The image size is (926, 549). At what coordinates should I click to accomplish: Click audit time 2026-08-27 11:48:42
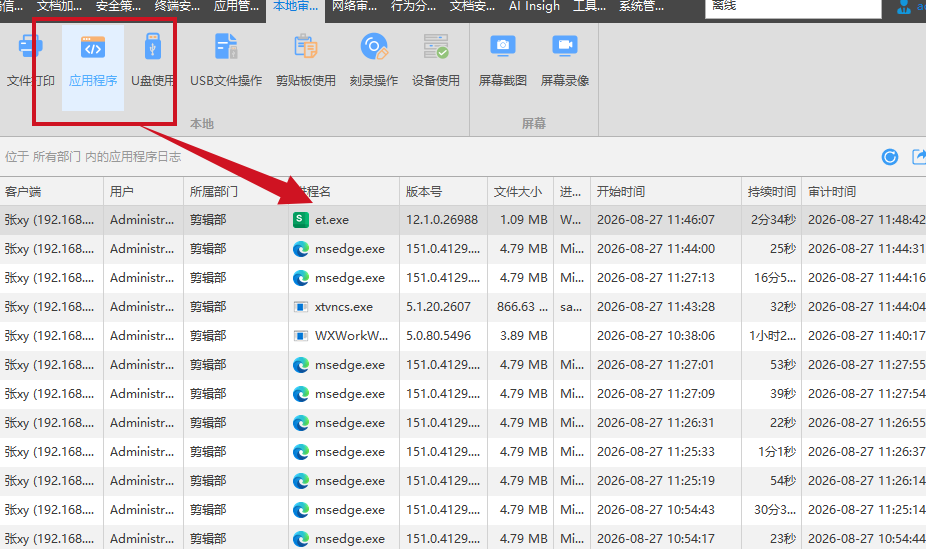click(x=866, y=220)
